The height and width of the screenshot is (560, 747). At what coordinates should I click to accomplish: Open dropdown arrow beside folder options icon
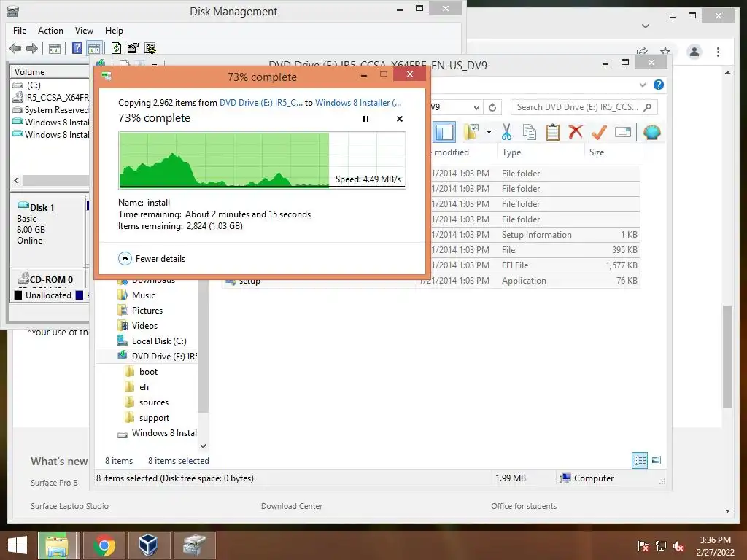(x=489, y=132)
